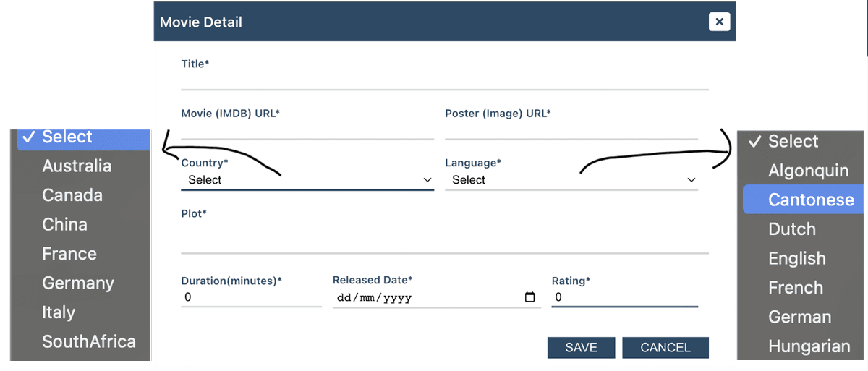This screenshot has height=371, width=868.
Task: Click the Title input field
Action: (x=444, y=80)
